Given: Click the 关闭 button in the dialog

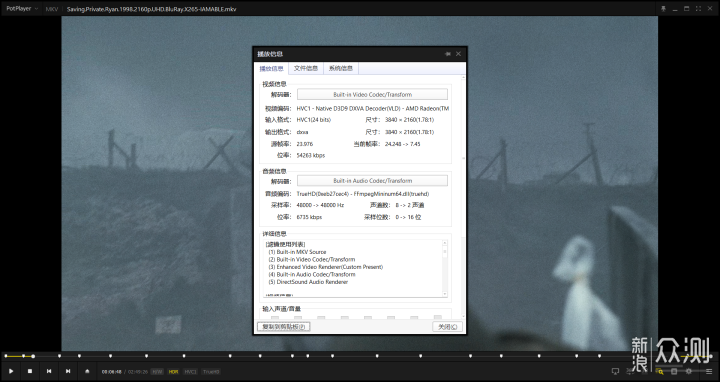Looking at the screenshot, I should pyautogui.click(x=447, y=326).
